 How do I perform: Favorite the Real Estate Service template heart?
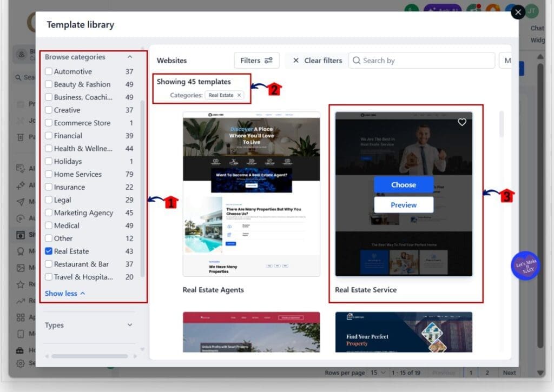point(462,122)
